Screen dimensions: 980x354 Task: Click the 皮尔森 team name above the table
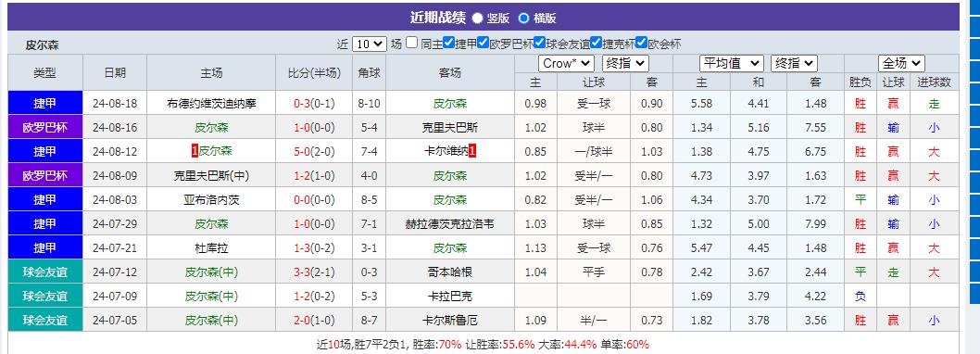42,45
